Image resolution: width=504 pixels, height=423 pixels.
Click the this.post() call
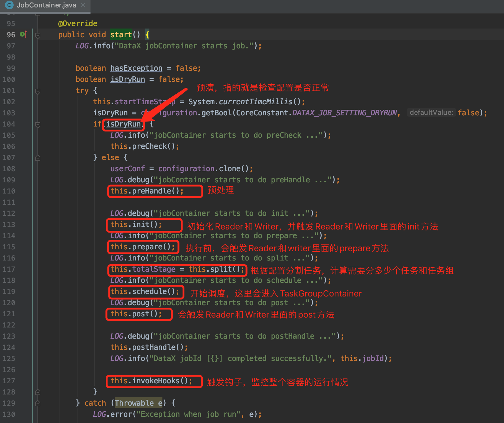click(136, 314)
